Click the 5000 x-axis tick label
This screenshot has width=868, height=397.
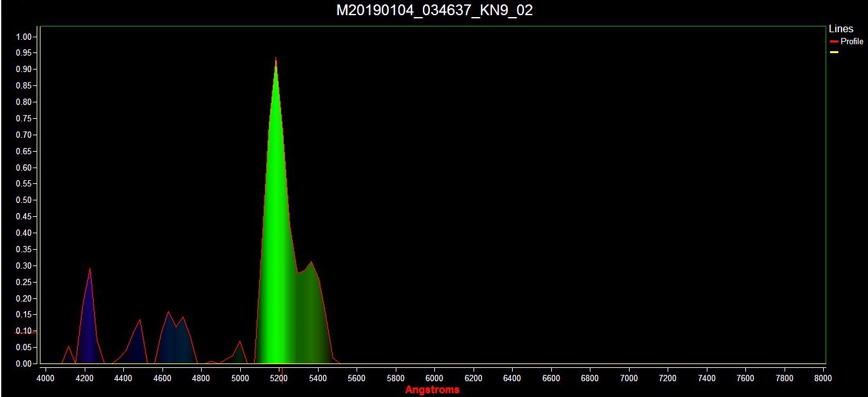pyautogui.click(x=240, y=379)
